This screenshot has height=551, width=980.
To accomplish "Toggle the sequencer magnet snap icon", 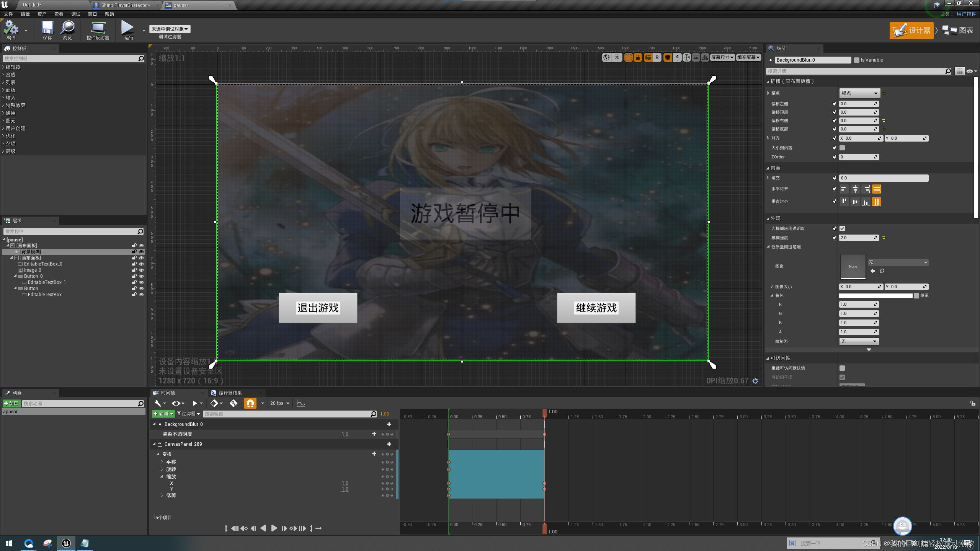I will [250, 403].
